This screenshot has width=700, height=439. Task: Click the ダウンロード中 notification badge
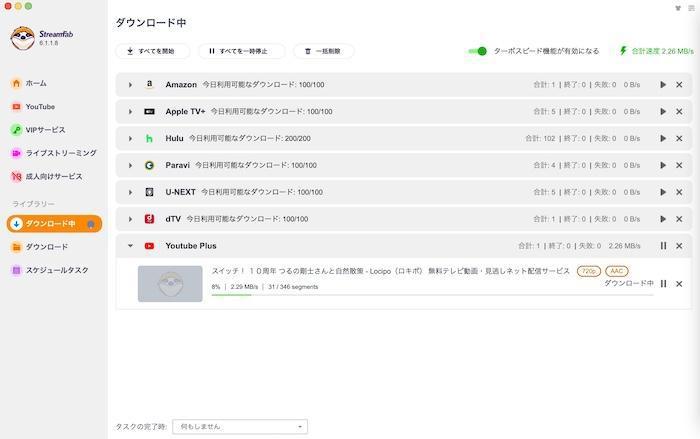tap(91, 224)
